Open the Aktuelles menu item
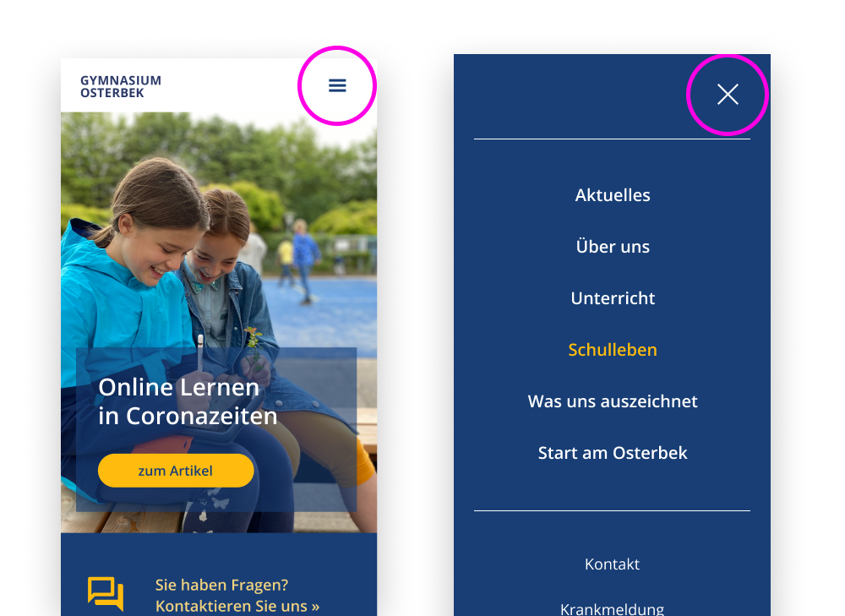The image size is (845, 616). (612, 195)
